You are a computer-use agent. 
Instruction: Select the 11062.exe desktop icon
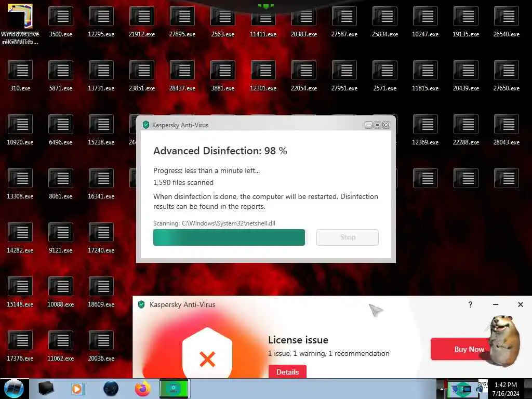pos(61,340)
